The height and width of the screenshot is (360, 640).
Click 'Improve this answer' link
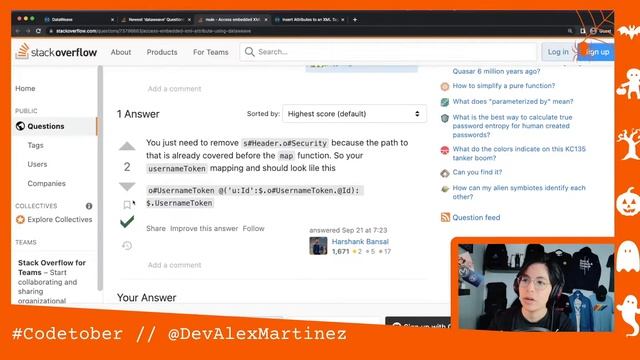(x=204, y=229)
